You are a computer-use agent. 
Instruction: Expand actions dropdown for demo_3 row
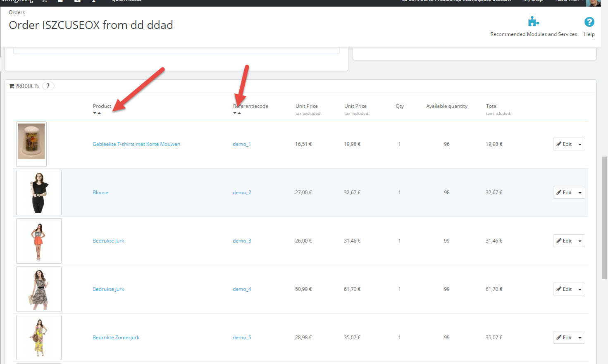tap(580, 241)
